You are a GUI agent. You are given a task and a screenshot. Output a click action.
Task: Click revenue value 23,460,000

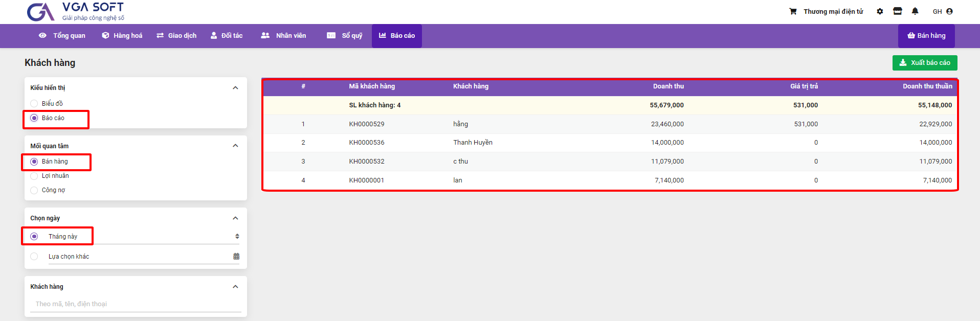[667, 124]
